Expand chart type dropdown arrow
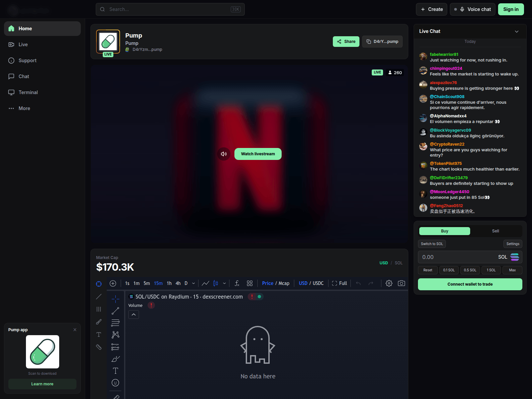Screen dimensions: 532x399 coord(224,283)
